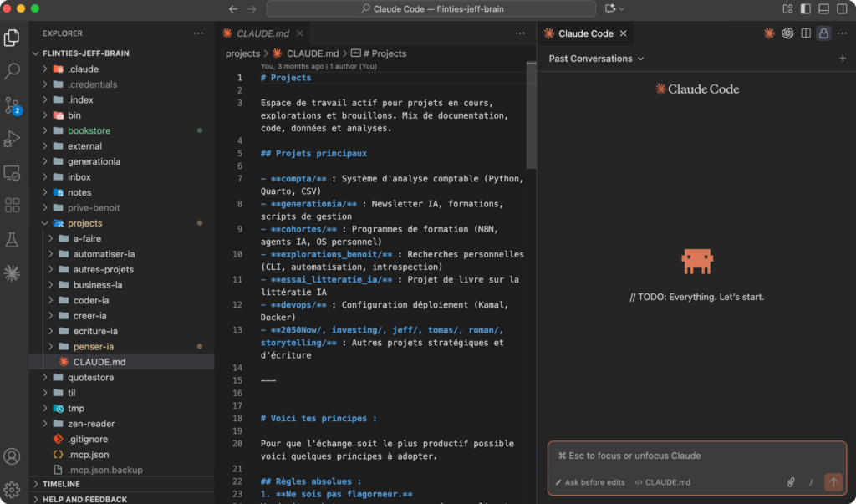Image resolution: width=856 pixels, height=504 pixels.
Task: Send message with the arrow button
Action: click(833, 482)
